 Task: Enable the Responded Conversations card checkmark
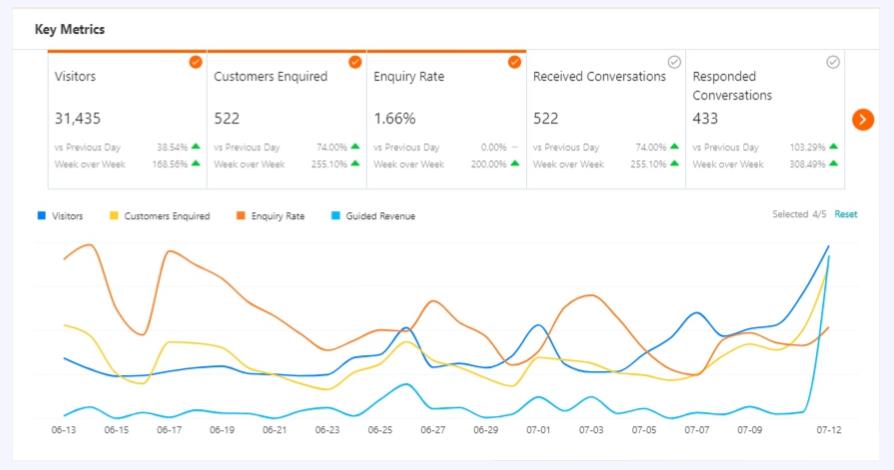[x=833, y=62]
